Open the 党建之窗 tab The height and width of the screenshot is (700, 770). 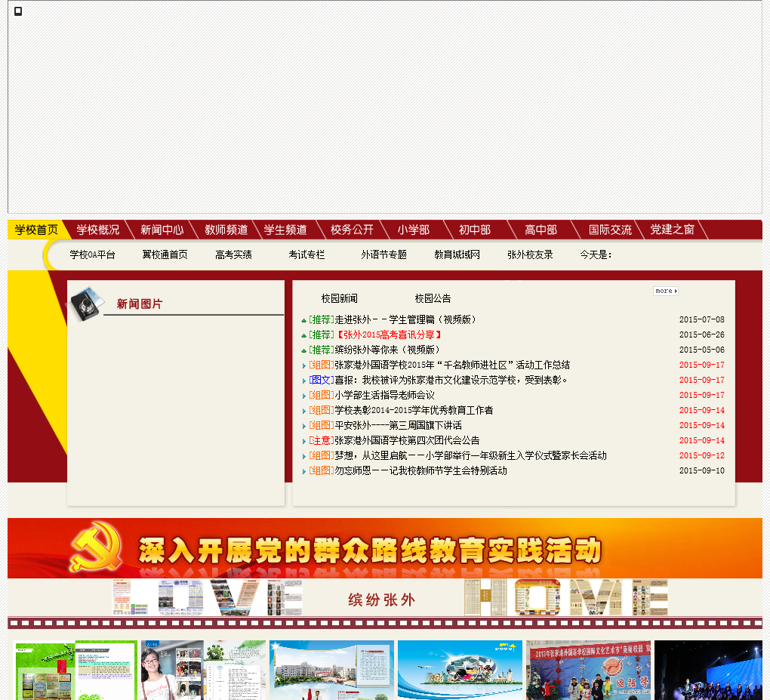click(x=673, y=230)
